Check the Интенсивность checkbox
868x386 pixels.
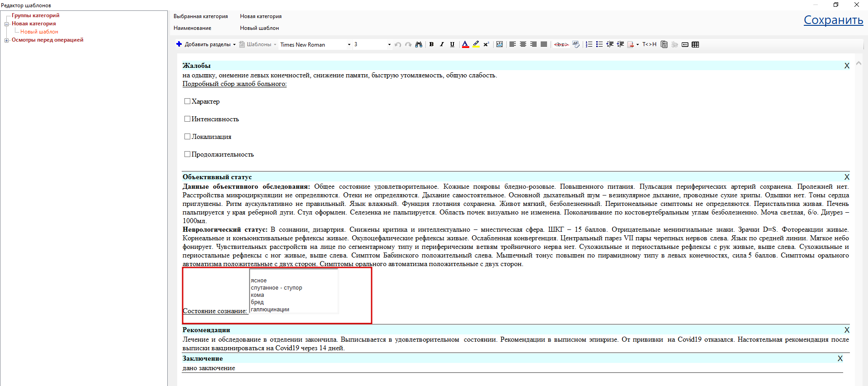point(187,119)
